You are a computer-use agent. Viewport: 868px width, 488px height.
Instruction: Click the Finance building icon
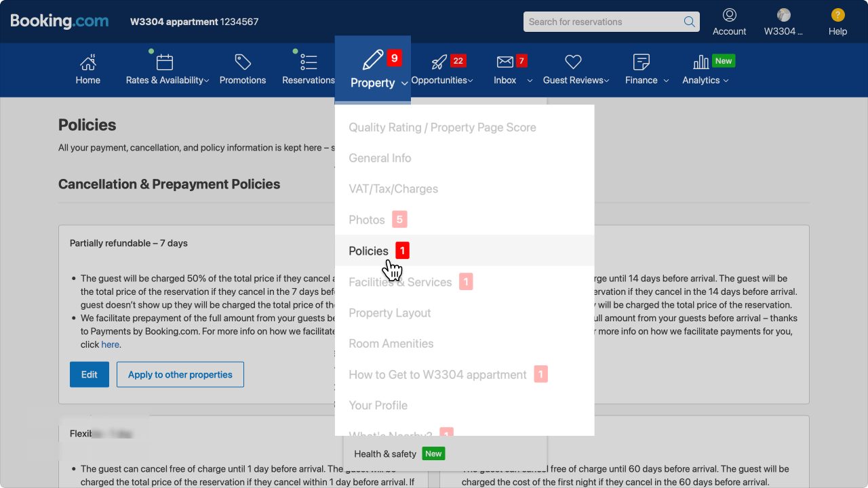[x=640, y=61]
